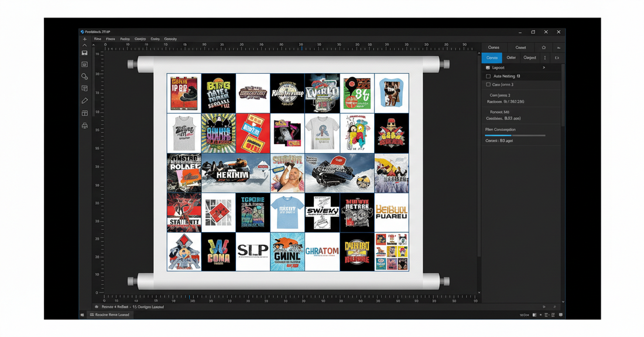Tick the Cas (omn 3 checkbox
This screenshot has height=337, width=644.
pyautogui.click(x=488, y=84)
